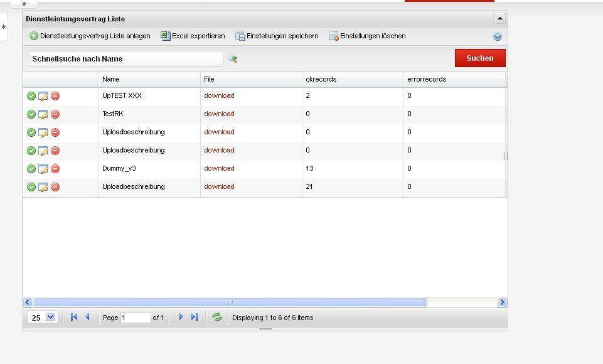
Task: Delete the UpTEST XXX entry
Action: (55, 96)
